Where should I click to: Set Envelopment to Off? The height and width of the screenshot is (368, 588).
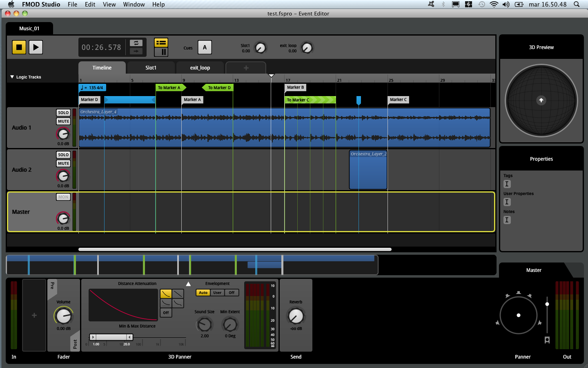pyautogui.click(x=232, y=293)
